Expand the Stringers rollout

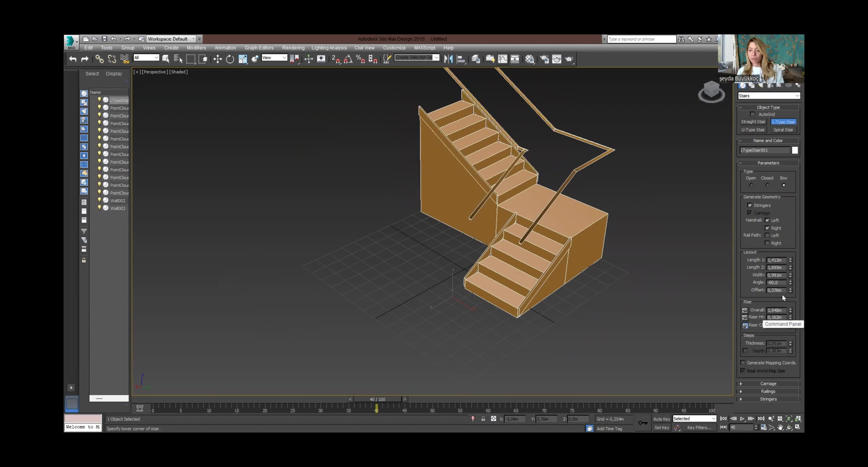click(x=768, y=399)
